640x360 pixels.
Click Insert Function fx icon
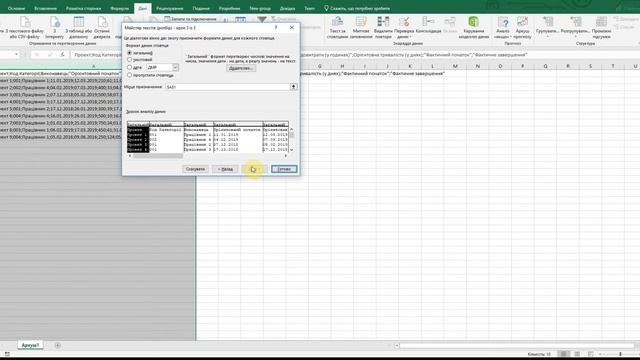[62, 55]
